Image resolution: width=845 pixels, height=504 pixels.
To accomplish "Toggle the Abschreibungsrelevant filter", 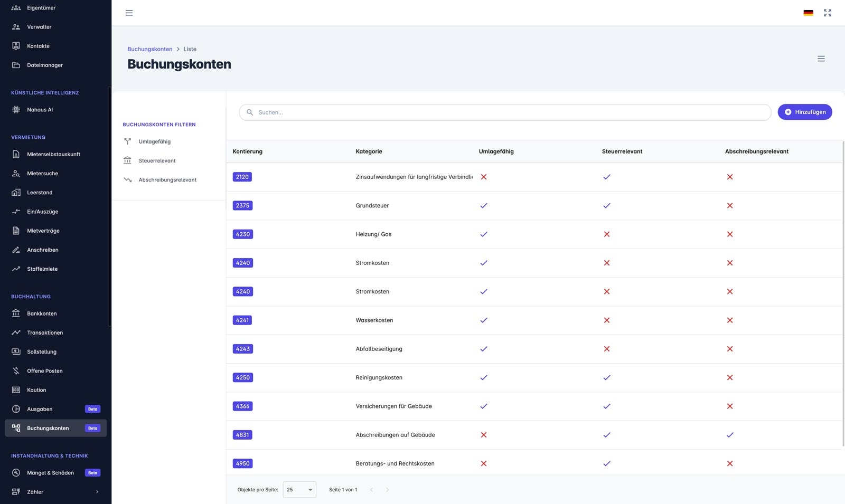I will (x=167, y=180).
